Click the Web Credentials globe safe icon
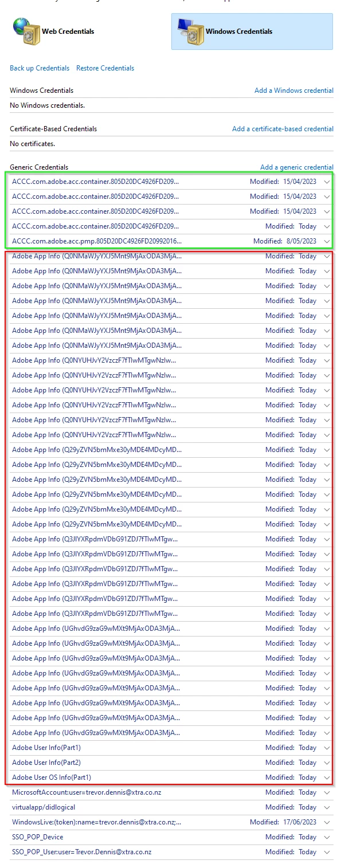 click(x=26, y=32)
